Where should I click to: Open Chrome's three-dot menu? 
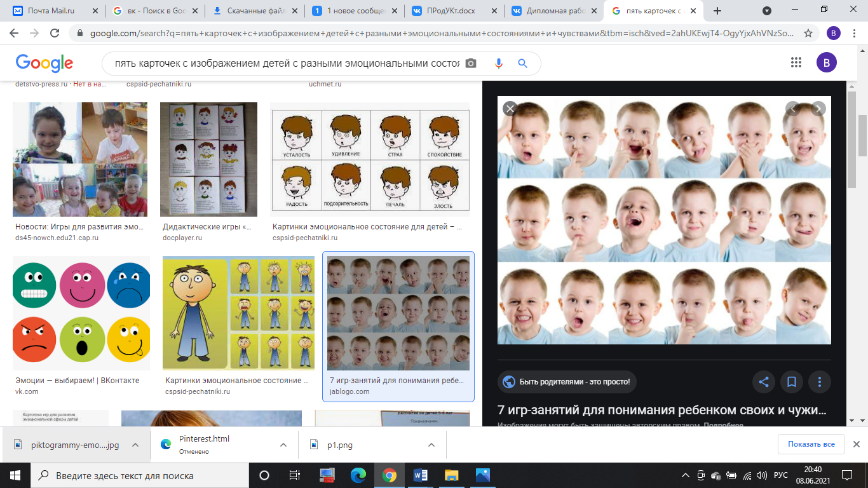[x=855, y=33]
